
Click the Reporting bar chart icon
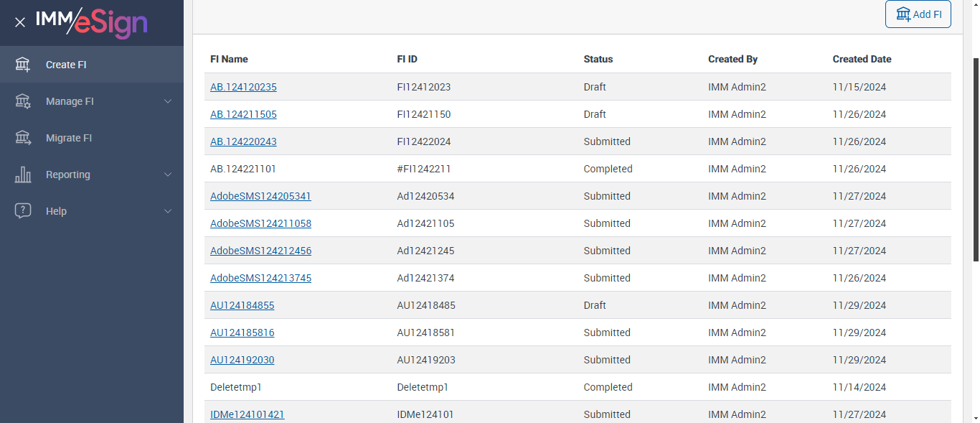coord(23,175)
